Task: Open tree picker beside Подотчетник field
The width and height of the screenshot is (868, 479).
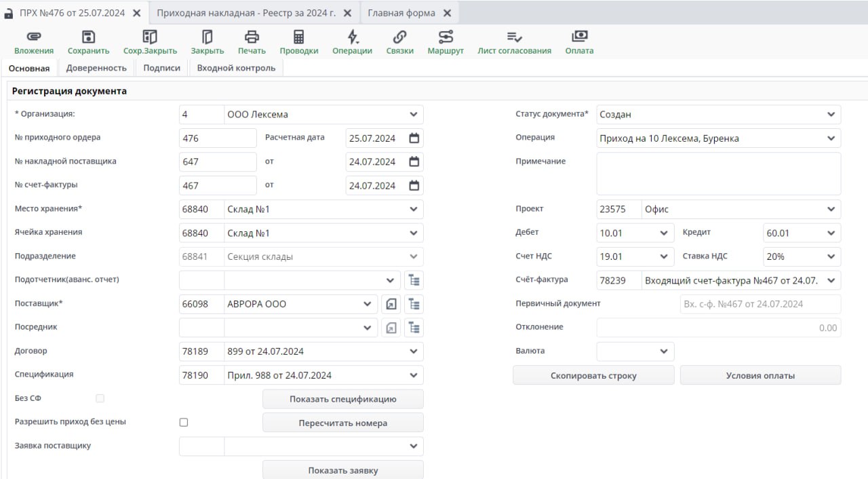Action: point(414,280)
